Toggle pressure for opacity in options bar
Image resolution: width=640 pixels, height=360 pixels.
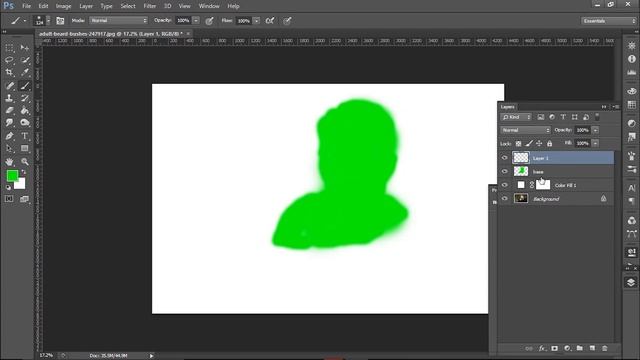point(209,20)
